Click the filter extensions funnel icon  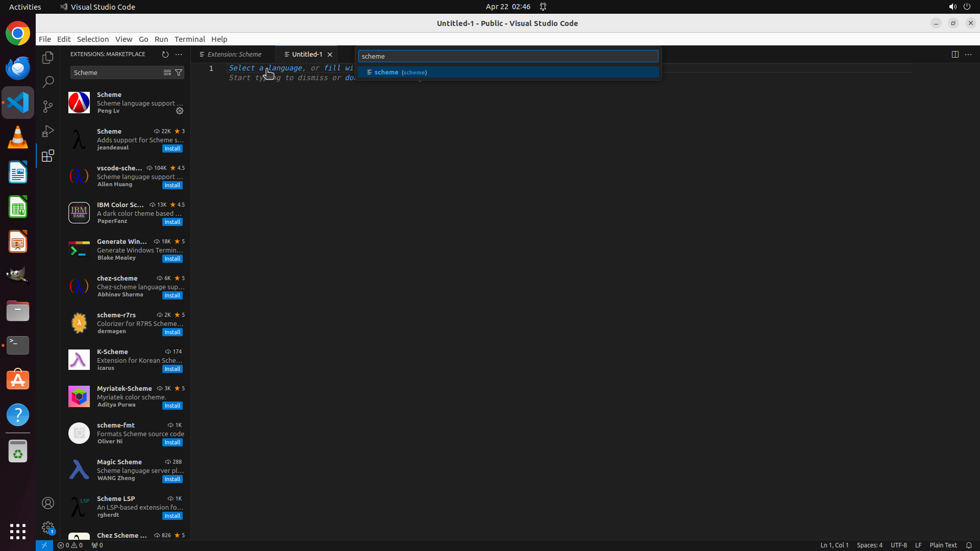179,72
